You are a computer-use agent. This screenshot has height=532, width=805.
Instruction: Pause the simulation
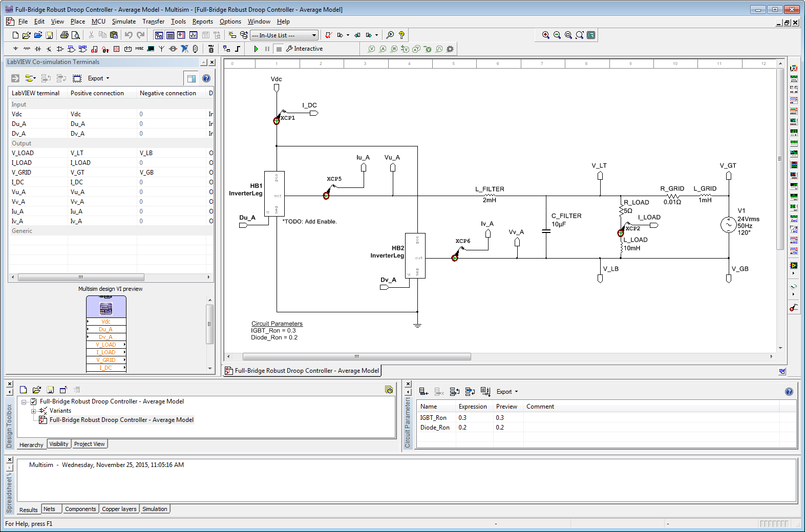pyautogui.click(x=267, y=49)
